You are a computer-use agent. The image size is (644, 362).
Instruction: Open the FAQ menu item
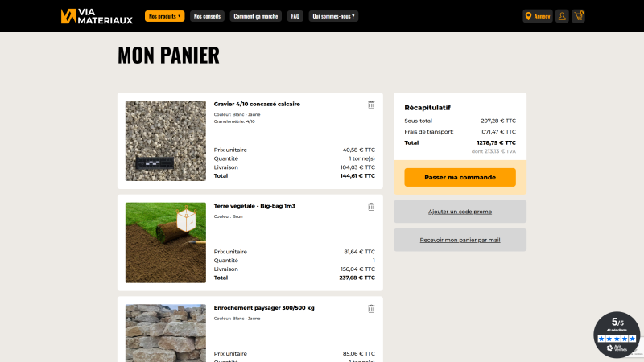pos(295,16)
